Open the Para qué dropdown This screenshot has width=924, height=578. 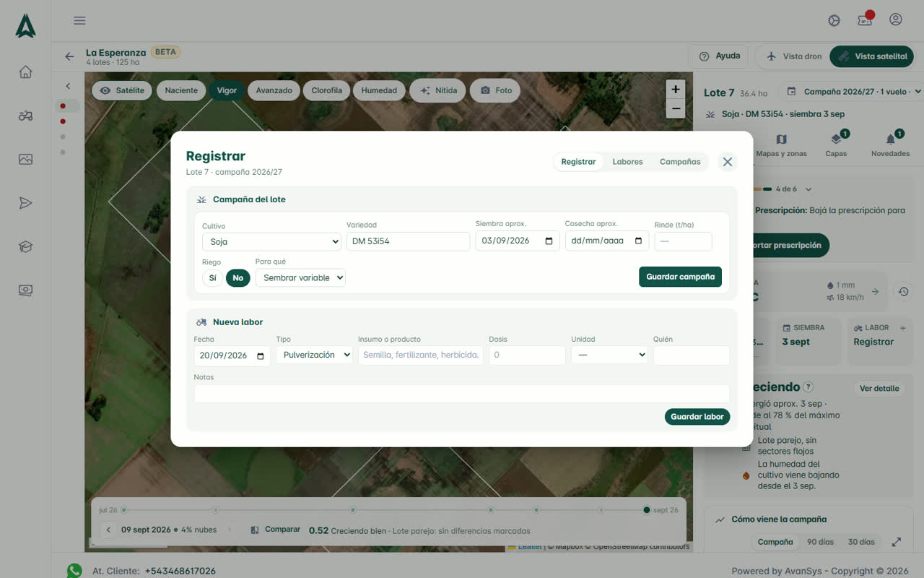[x=300, y=277]
